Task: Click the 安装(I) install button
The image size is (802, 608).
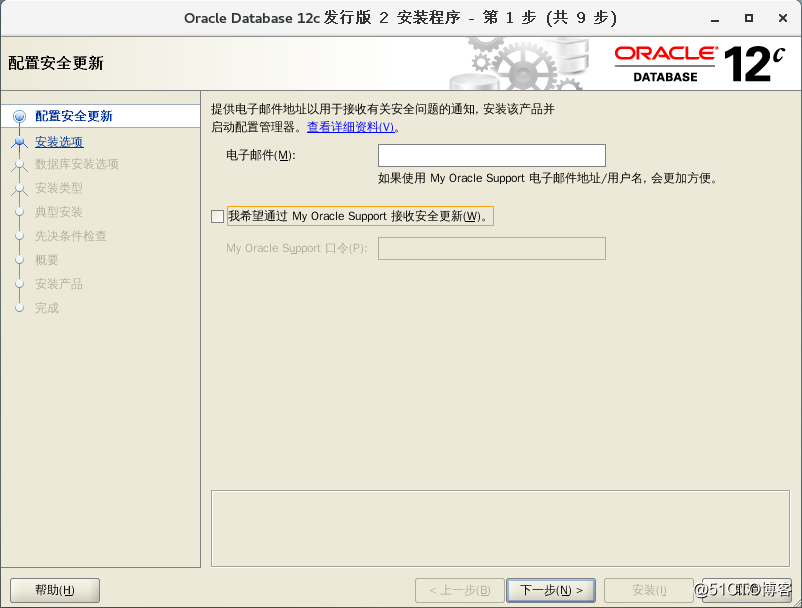Action: [x=649, y=591]
